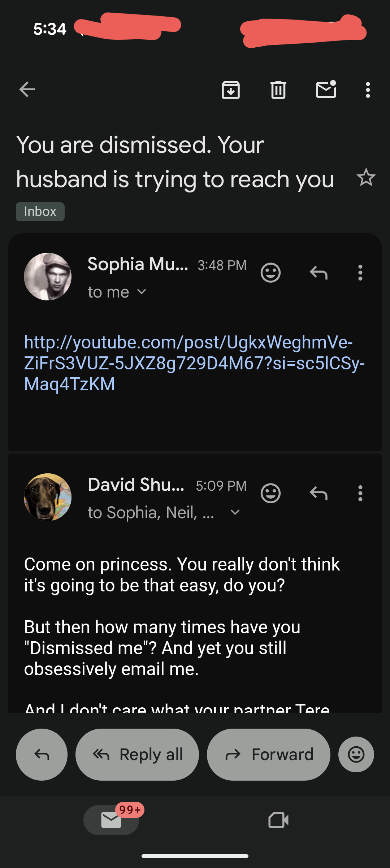Open more options for Sophia's message
The height and width of the screenshot is (868, 390).
360,273
